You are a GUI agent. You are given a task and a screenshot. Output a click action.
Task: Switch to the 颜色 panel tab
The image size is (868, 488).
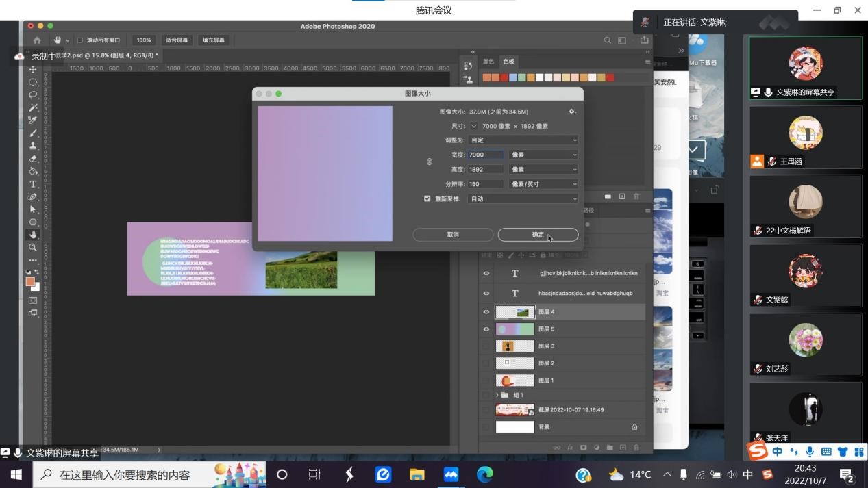(488, 62)
